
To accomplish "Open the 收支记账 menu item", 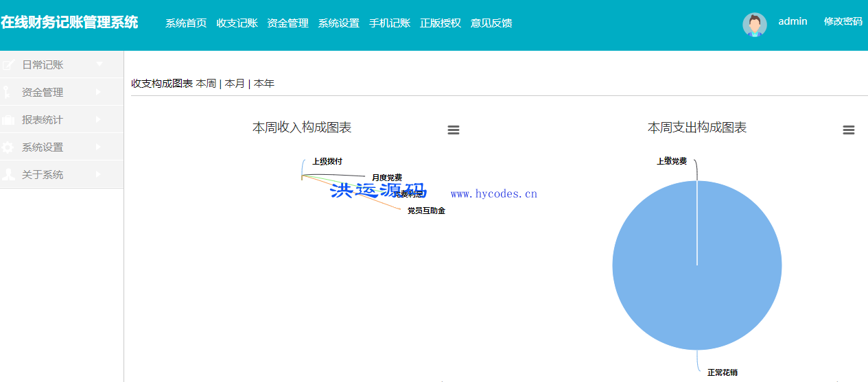I will (237, 23).
